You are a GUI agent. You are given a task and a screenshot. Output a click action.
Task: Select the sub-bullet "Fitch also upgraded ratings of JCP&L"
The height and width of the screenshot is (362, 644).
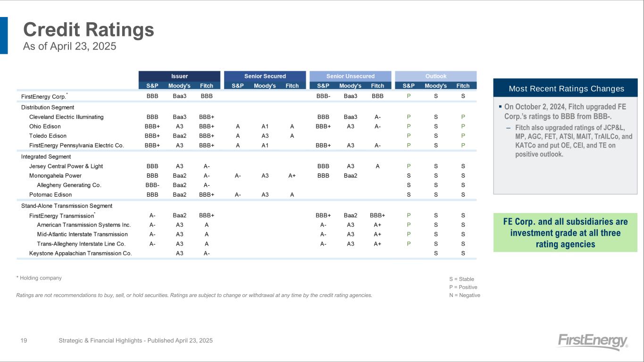point(570,141)
